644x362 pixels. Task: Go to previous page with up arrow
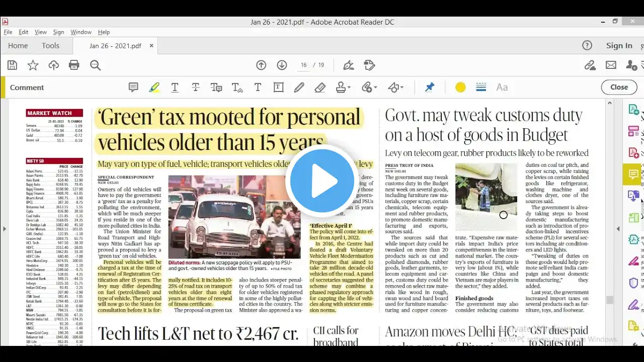coord(261,65)
